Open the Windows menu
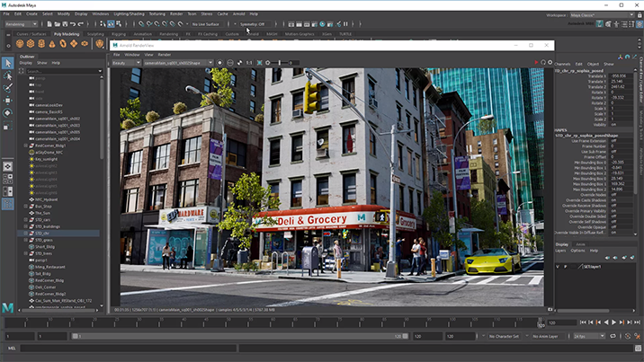Screen dimensions: 644x362 point(100,14)
